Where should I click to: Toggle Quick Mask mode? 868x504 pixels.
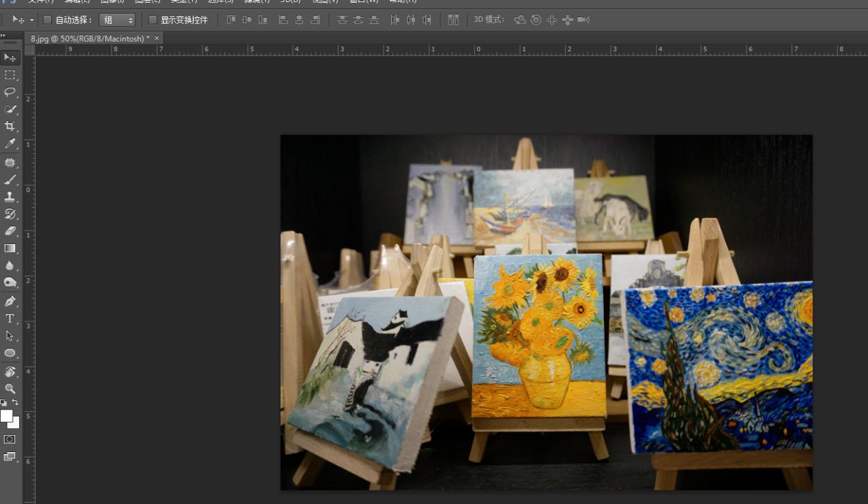tap(10, 439)
